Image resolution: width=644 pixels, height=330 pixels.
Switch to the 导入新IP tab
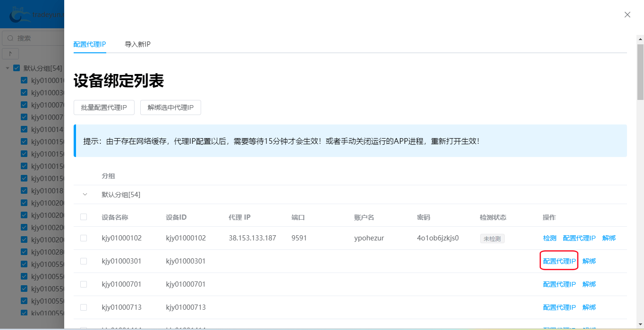tap(137, 44)
